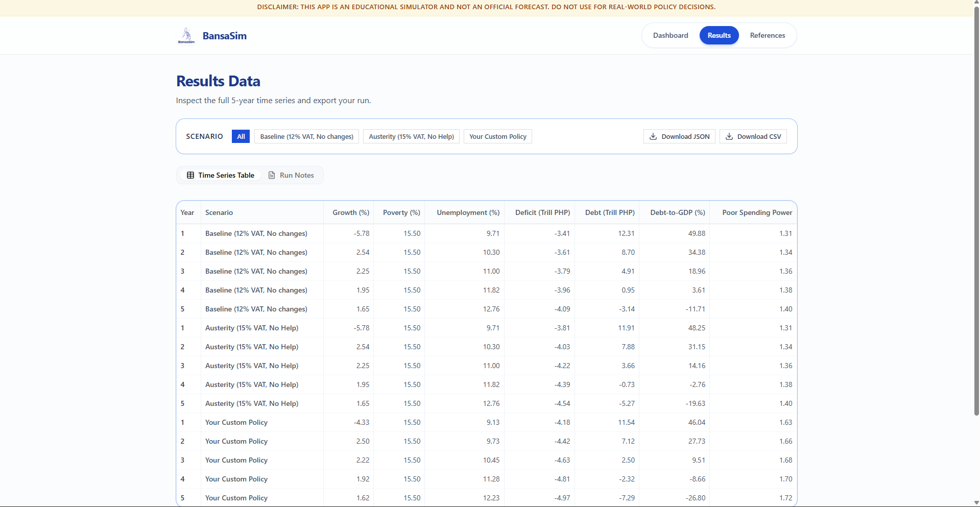Click debt value -0.73
Screen dimensions: 980x507
[627, 384]
